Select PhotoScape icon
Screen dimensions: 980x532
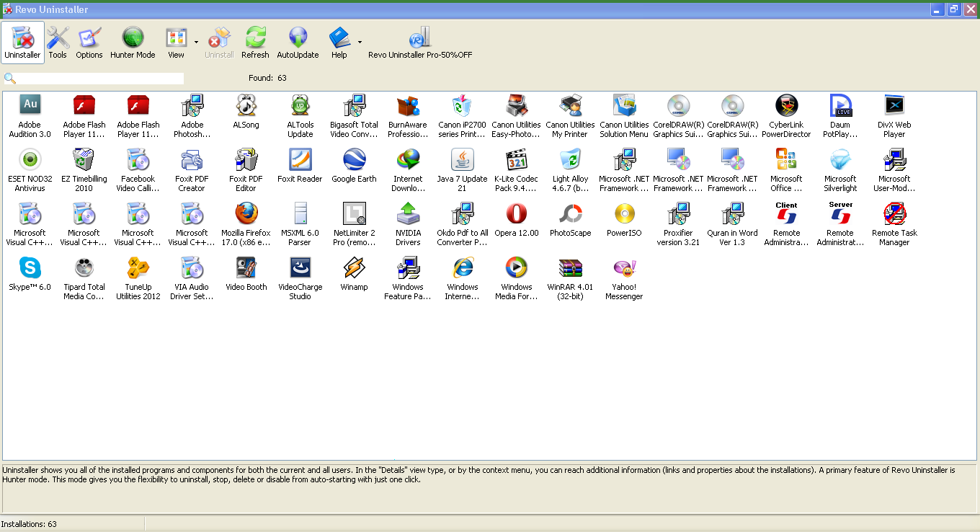point(571,213)
